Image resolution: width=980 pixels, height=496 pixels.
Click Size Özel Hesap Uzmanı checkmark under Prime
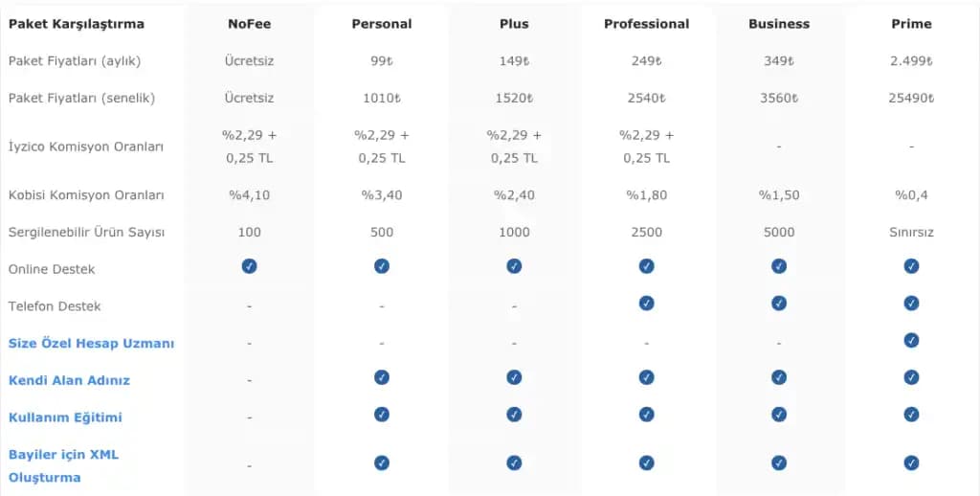point(911,340)
